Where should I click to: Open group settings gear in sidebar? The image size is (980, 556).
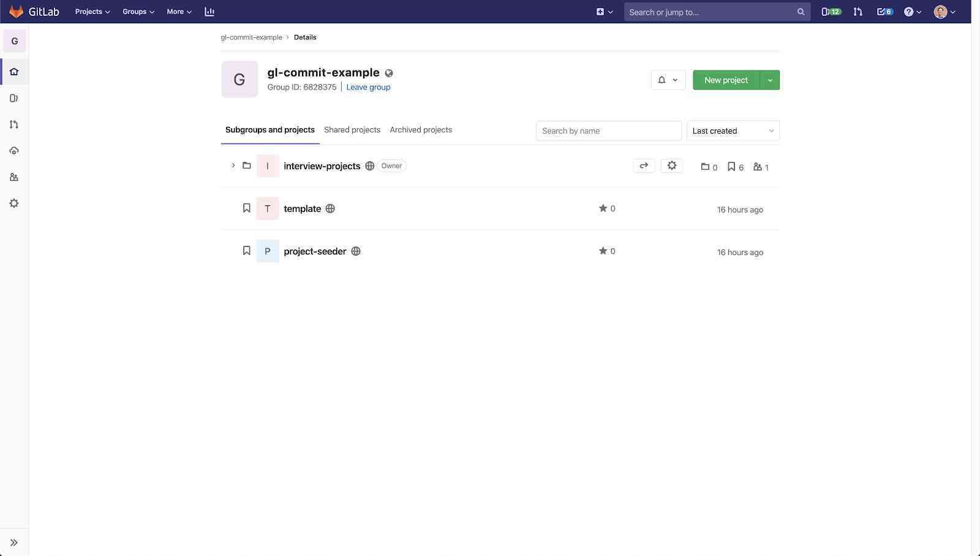tap(13, 203)
